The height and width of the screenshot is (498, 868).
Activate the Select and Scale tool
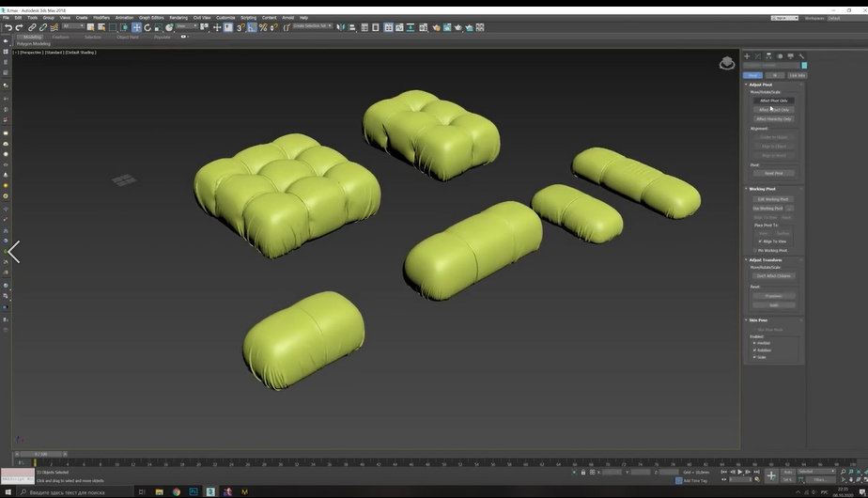coord(159,27)
